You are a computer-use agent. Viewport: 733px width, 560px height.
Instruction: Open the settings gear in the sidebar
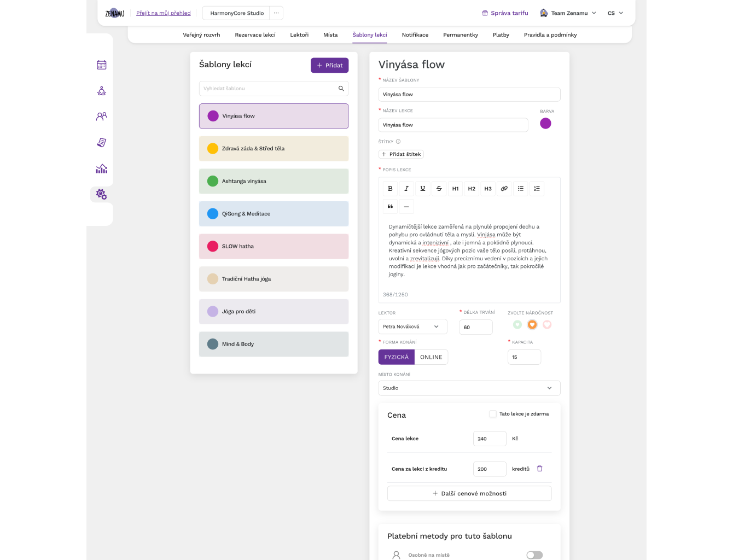(102, 194)
